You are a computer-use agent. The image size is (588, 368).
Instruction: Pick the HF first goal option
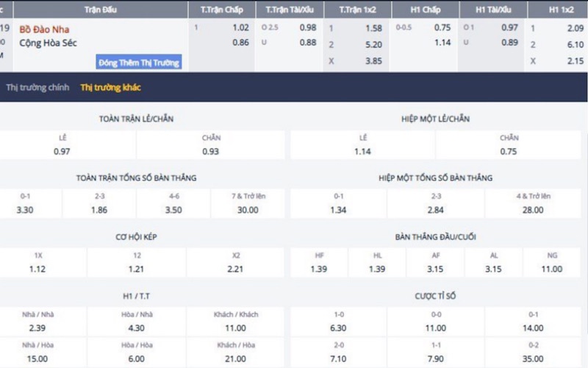[319, 269]
